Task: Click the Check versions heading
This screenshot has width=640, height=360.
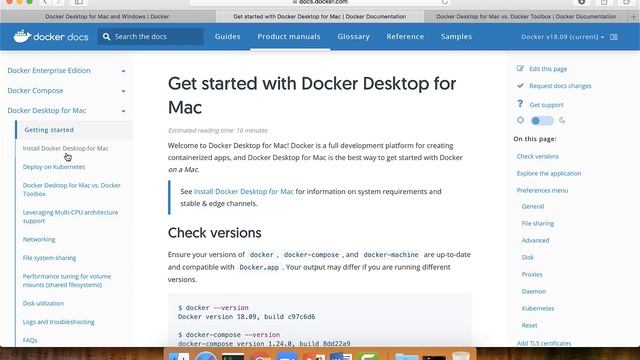Action: (x=214, y=233)
